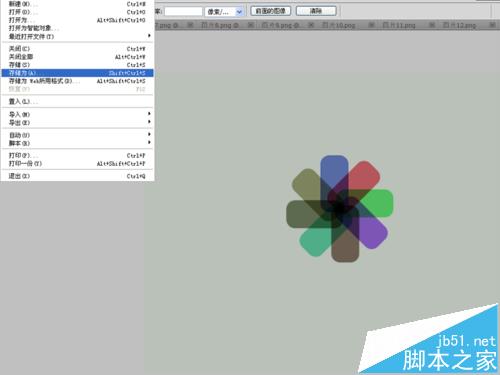
Task: Switch to 图片11.png document tab
Action: coord(399,25)
